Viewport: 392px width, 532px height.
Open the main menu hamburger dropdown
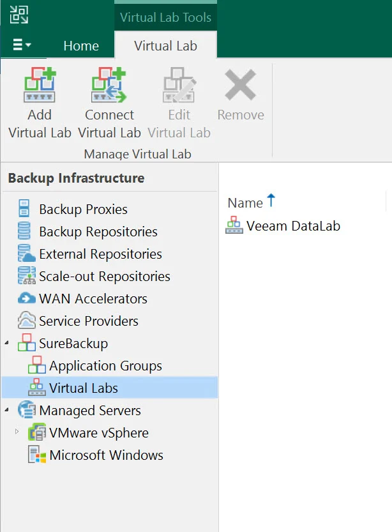[21, 45]
